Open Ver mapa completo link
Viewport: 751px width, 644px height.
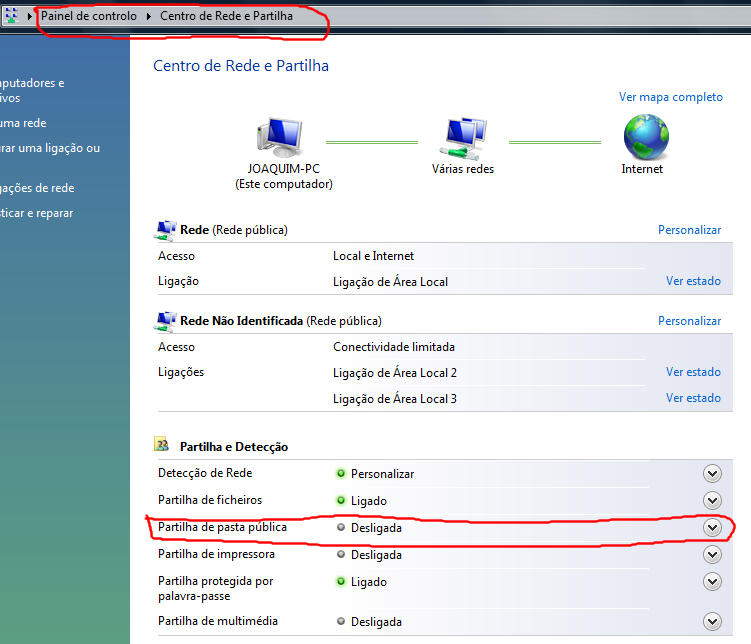tap(671, 97)
